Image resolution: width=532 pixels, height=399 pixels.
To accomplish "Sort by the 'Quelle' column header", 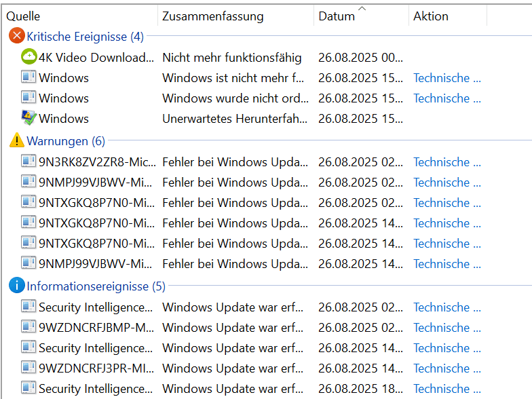I will pyautogui.click(x=23, y=16).
